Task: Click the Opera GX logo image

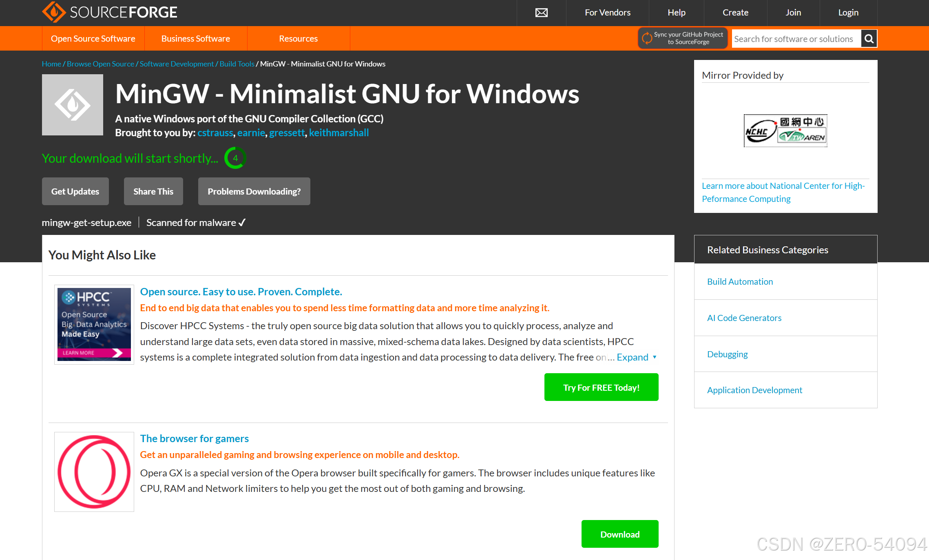Action: pos(94,472)
